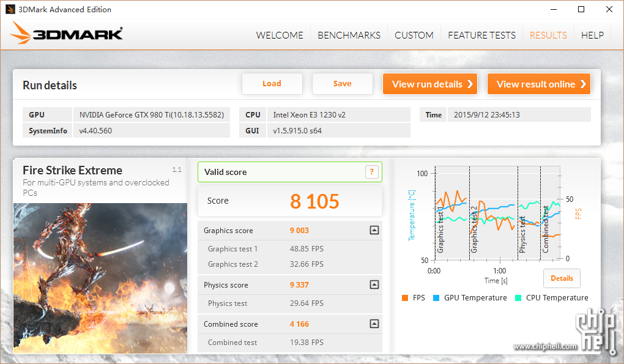Viewport: 624px width, 364px height.
Task: Open the valid score help question mark
Action: click(x=372, y=172)
